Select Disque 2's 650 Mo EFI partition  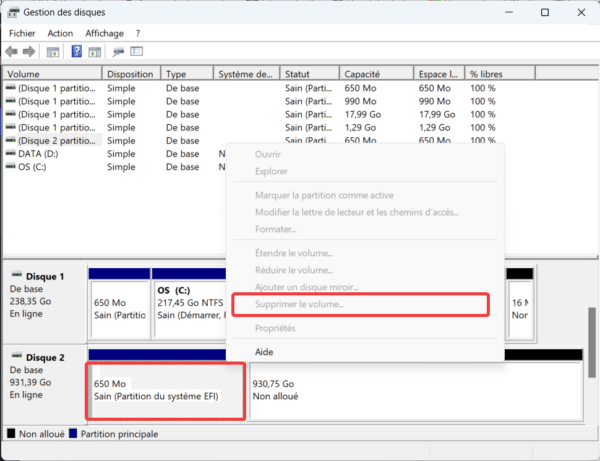[165, 390]
